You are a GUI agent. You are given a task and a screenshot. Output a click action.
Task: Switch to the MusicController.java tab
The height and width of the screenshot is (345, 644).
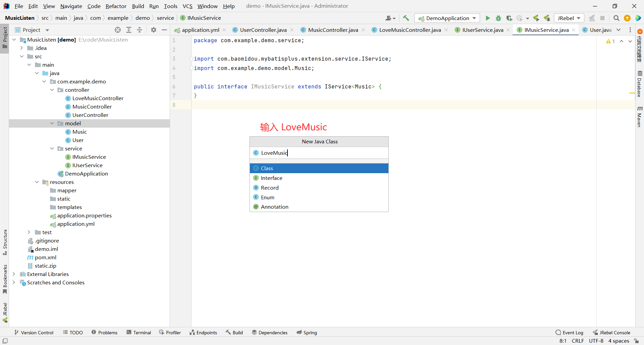tap(333, 30)
